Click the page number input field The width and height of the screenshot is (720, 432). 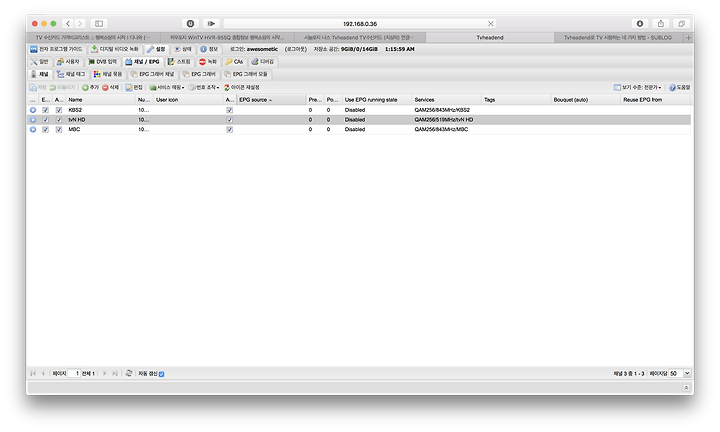point(74,373)
